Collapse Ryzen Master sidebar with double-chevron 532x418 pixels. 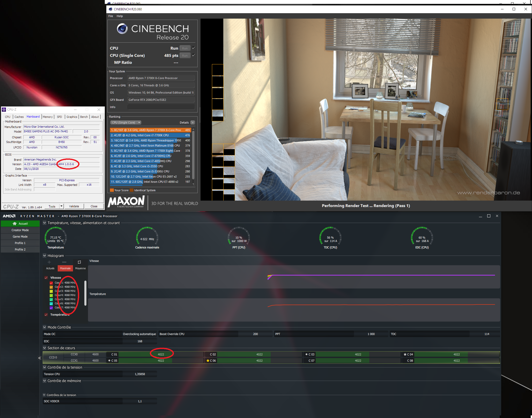40,358
